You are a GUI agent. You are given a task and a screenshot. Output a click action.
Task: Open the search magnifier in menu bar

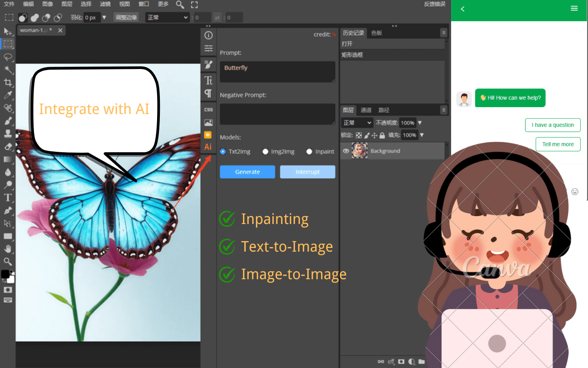pos(180,5)
